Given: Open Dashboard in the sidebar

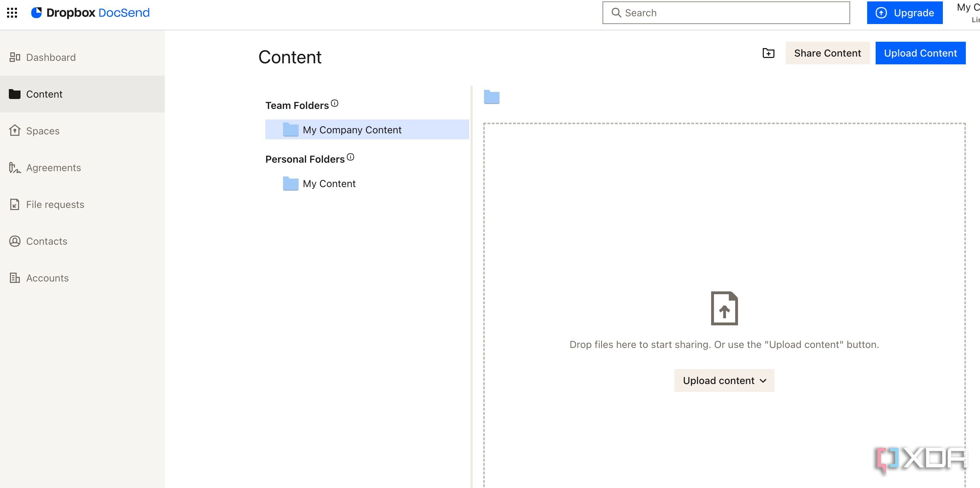Looking at the screenshot, I should click(x=82, y=57).
